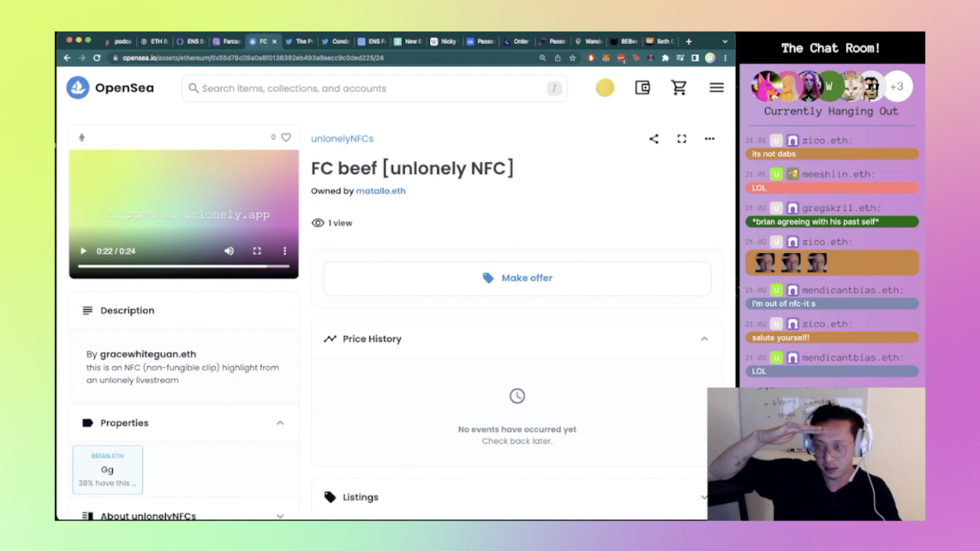Open the browser extensions puzzle icon
The width and height of the screenshot is (980, 551).
pyautogui.click(x=665, y=58)
